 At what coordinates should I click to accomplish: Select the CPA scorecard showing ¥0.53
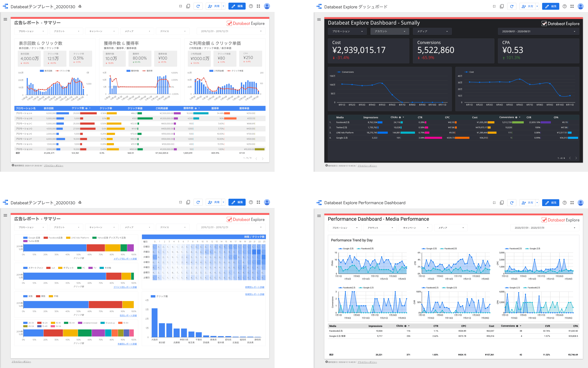pos(538,51)
